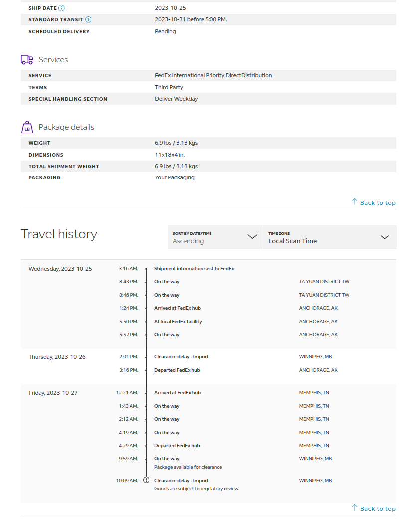Click the Package details weight icon

pos(27,127)
